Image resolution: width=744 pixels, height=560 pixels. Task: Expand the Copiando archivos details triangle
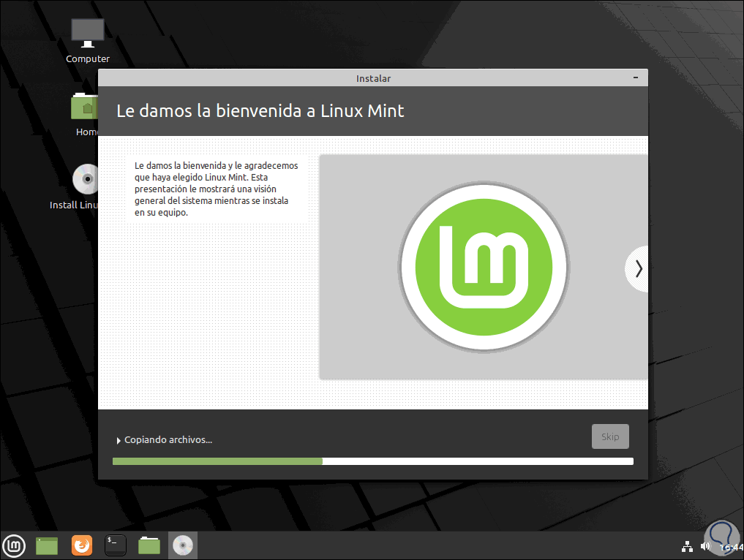click(119, 441)
